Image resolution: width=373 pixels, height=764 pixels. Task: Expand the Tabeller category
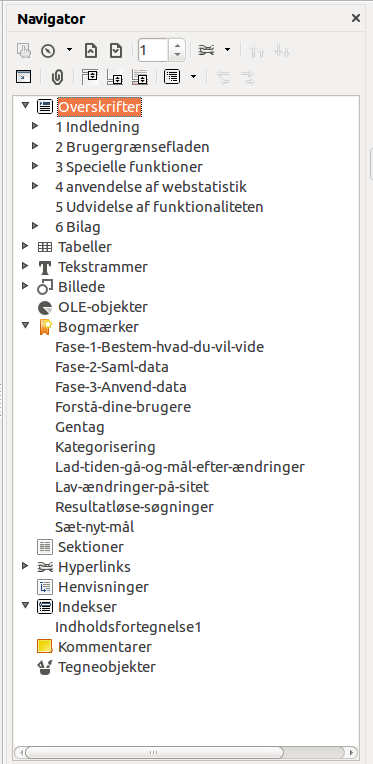tap(25, 246)
